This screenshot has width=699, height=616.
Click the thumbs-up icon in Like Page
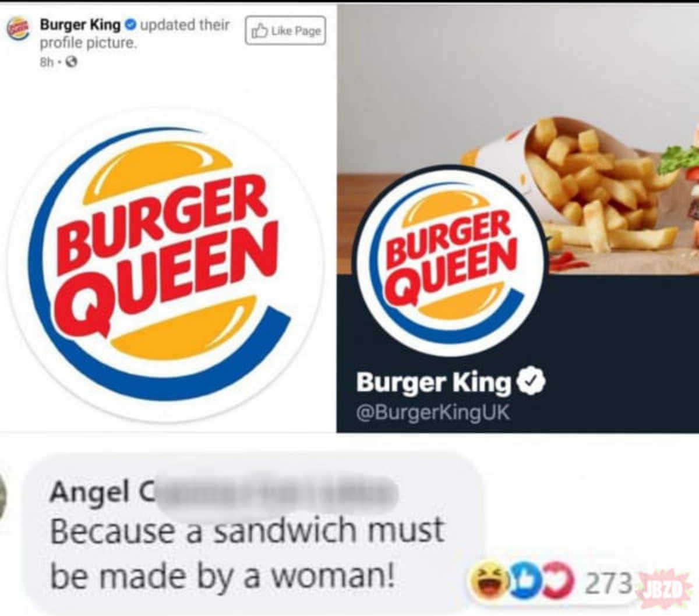point(259,31)
